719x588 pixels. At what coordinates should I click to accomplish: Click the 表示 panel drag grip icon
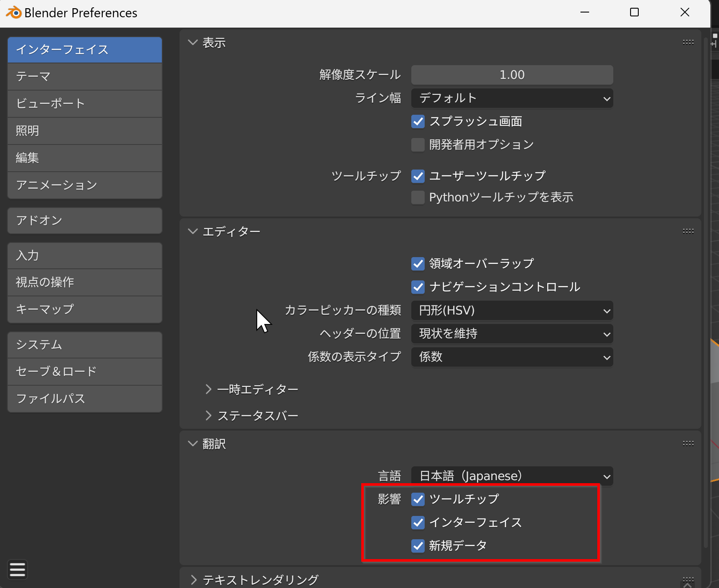click(x=688, y=42)
